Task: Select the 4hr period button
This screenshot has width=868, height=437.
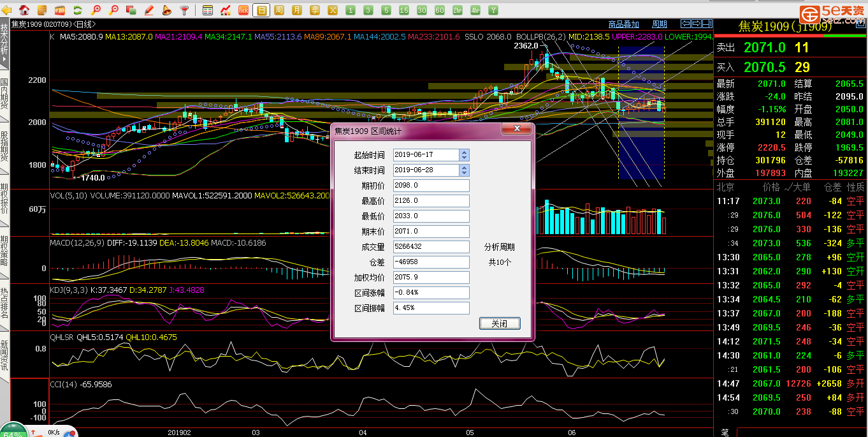Action: (475, 10)
